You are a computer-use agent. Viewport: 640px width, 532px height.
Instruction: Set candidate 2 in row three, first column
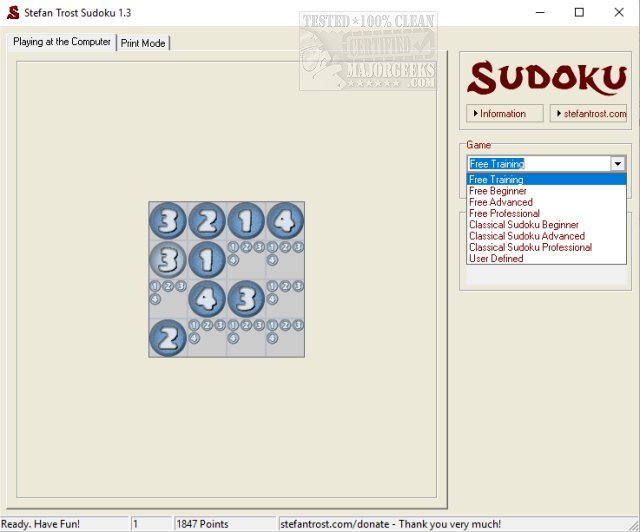[x=168, y=286]
